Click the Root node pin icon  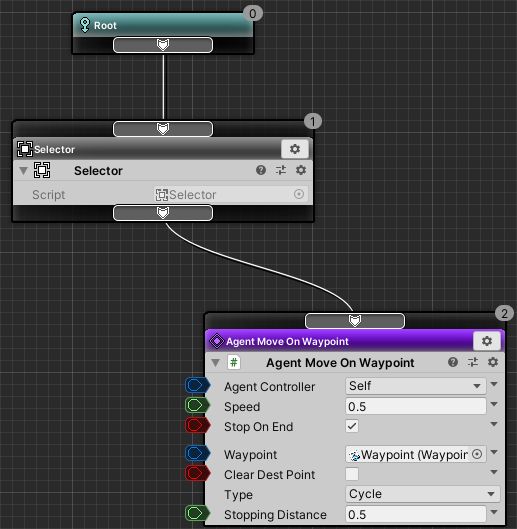84,25
